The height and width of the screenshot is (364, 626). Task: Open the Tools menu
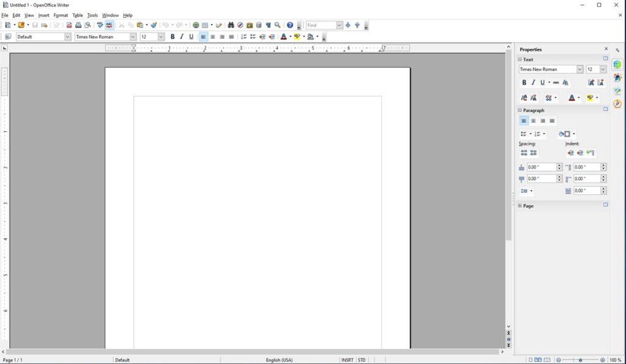coord(92,15)
